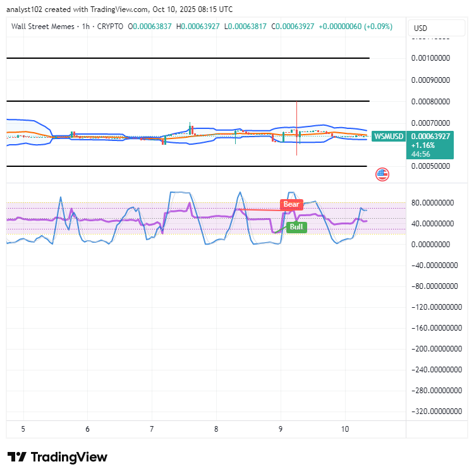Click the −40.00000000 oscillator axis label
The height and width of the screenshot is (476, 474).
click(x=434, y=265)
